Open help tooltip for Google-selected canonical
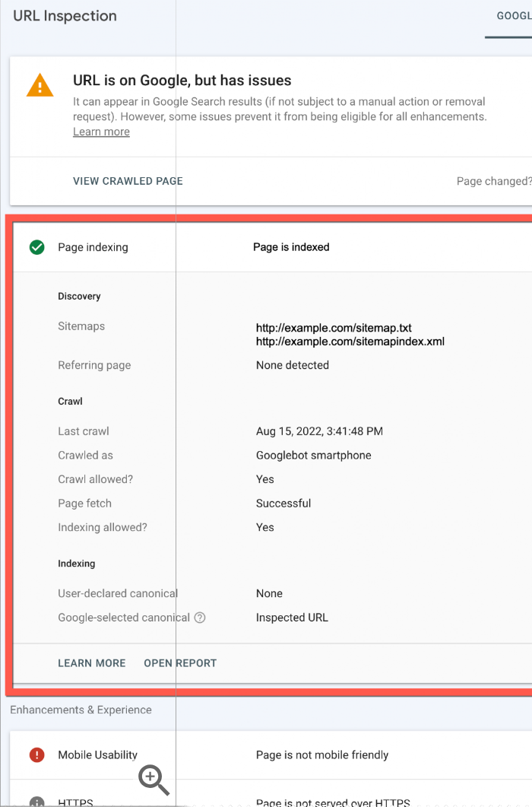Screen dimensions: 532x807 coord(200,618)
